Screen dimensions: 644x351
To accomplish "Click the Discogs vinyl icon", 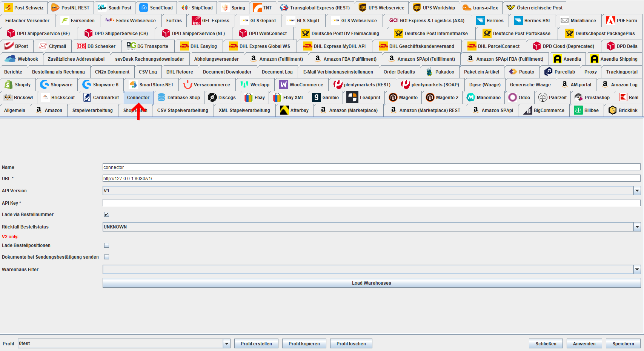I will tap(212, 97).
